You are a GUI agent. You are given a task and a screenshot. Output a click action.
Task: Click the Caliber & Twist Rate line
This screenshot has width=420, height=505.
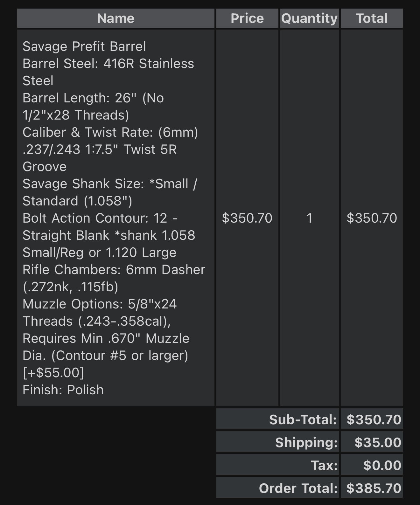pos(110,132)
